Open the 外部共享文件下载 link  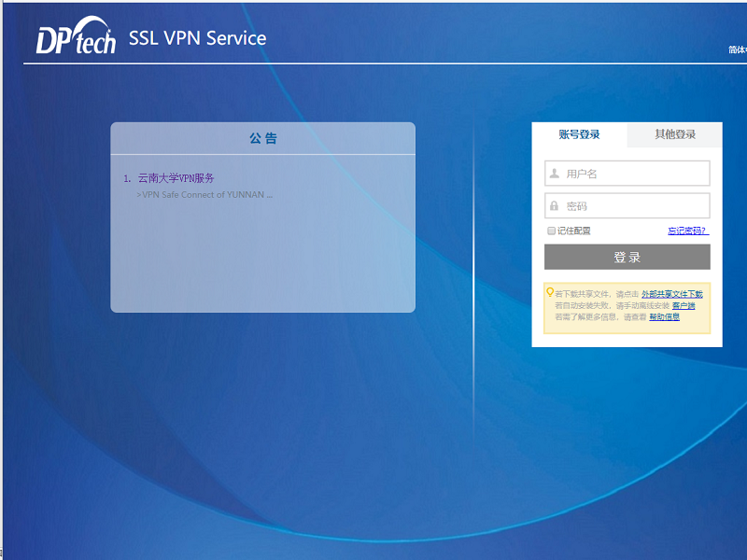click(x=671, y=294)
